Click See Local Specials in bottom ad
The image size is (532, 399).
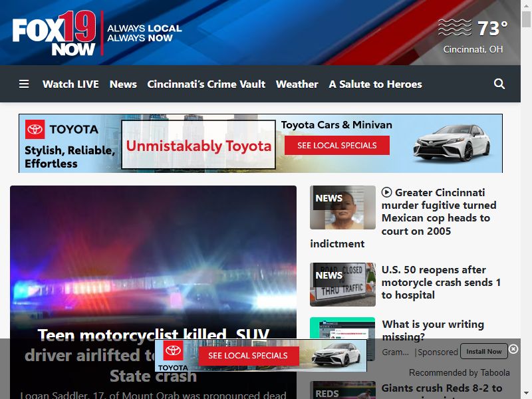[x=248, y=356]
